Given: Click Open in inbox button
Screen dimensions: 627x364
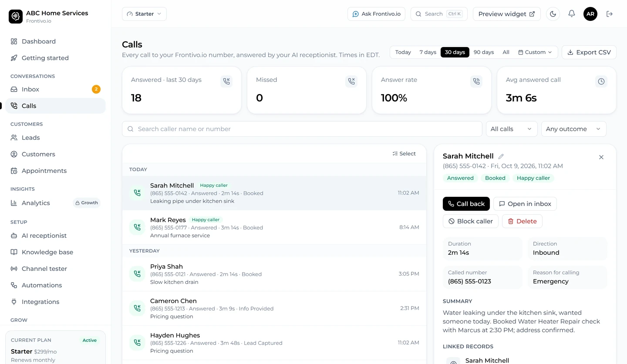Looking at the screenshot, I should pos(525,204).
